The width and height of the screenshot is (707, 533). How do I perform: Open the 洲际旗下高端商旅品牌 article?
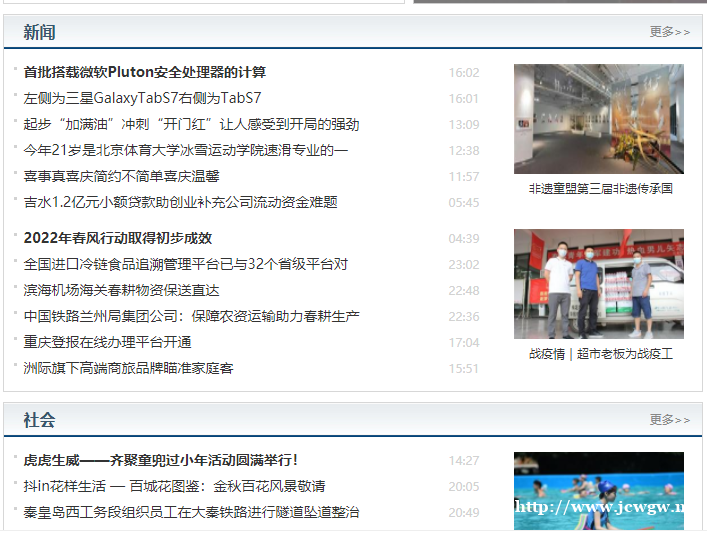pos(128,368)
